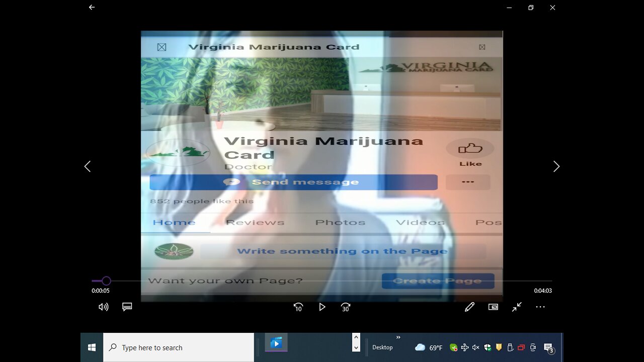Image resolution: width=644 pixels, height=362 pixels.
Task: Open the subtitles and captions menu
Action: click(127, 307)
